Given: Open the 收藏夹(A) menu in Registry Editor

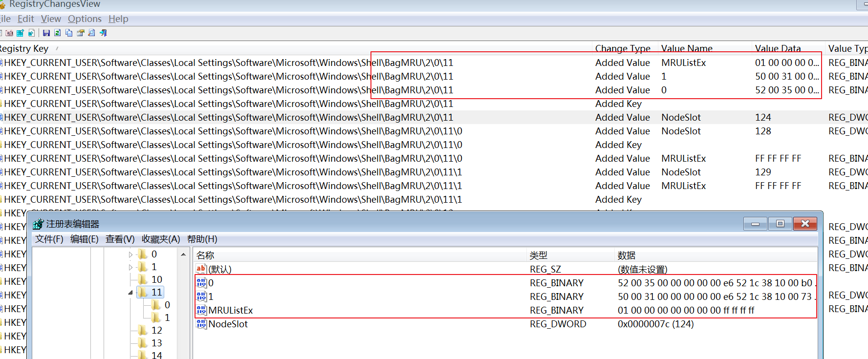Looking at the screenshot, I should point(161,239).
